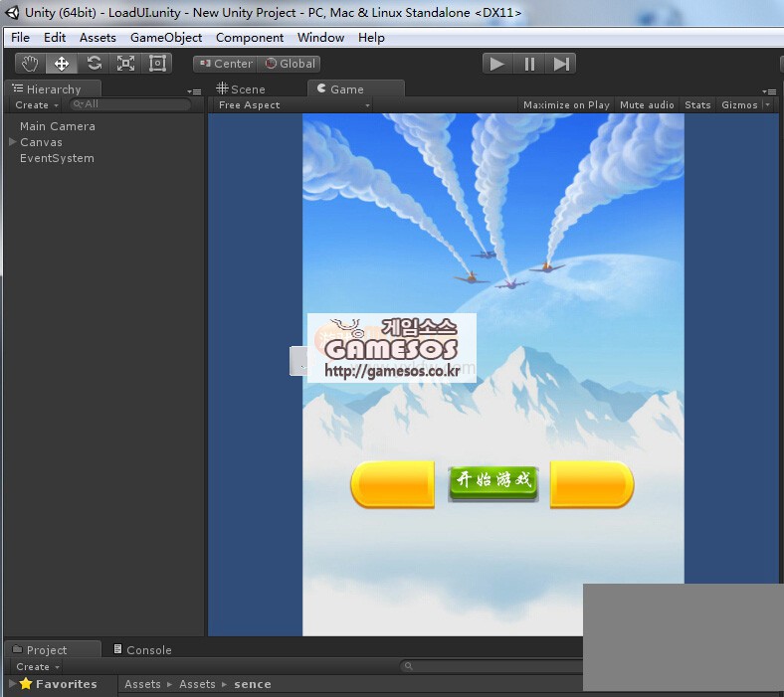
Task: Select EventSystem in Hierarchy
Action: point(57,158)
